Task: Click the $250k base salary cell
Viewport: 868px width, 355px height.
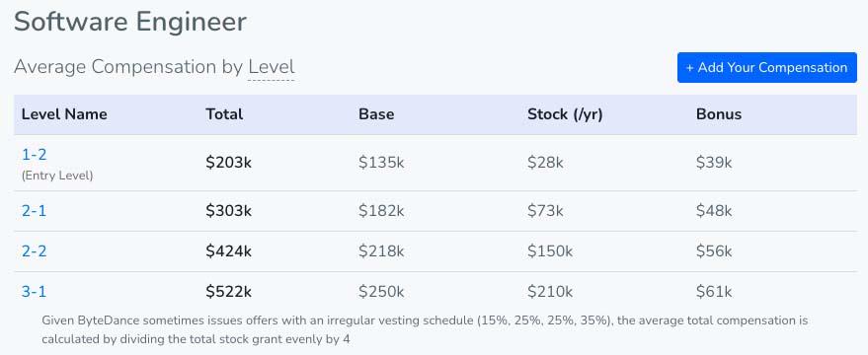Action: click(381, 292)
